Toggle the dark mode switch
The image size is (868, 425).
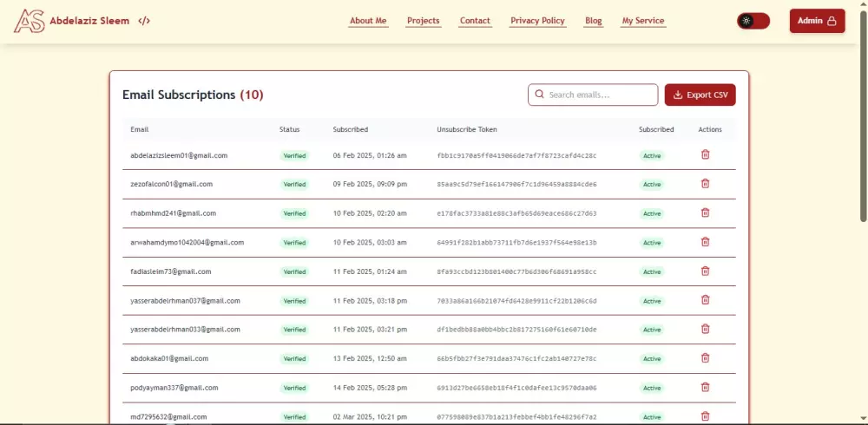tap(753, 21)
